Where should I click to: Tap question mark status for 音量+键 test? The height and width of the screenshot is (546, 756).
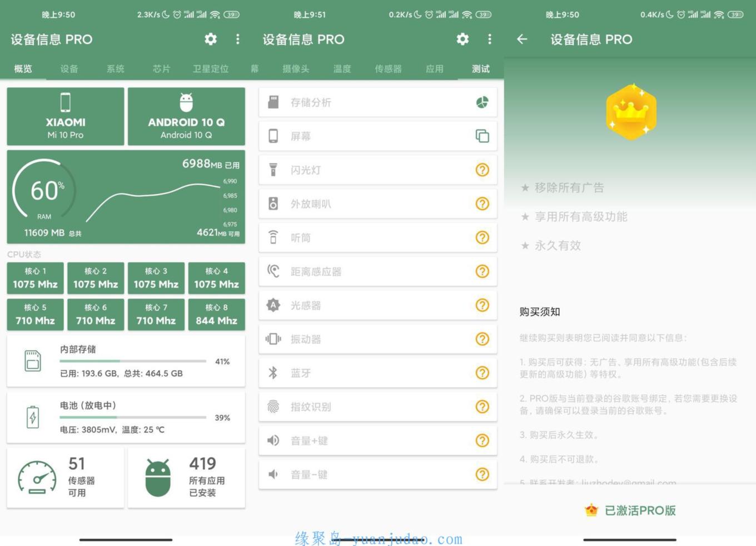(483, 441)
